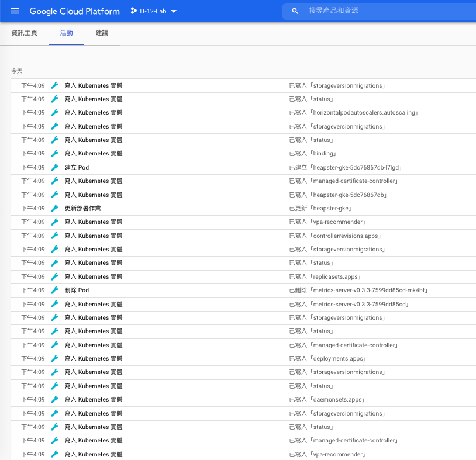Click wrench icon on 更新部署作業 row

click(55, 209)
